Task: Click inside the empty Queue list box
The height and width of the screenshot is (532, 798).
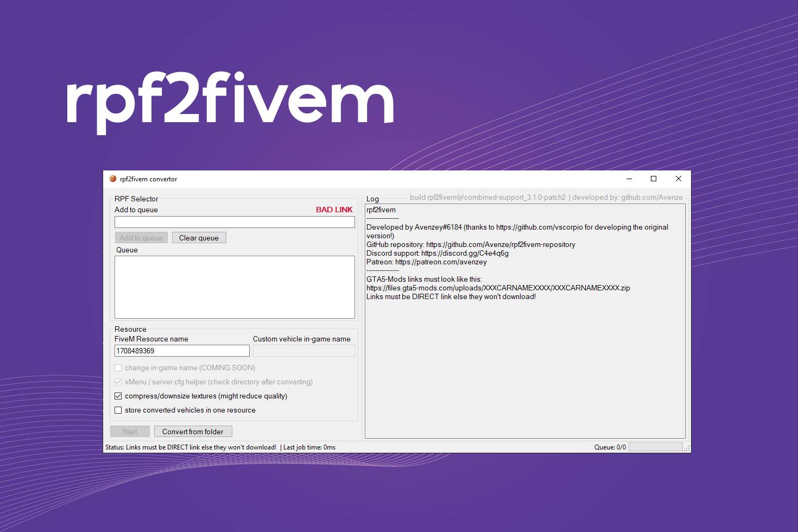Action: tap(235, 287)
